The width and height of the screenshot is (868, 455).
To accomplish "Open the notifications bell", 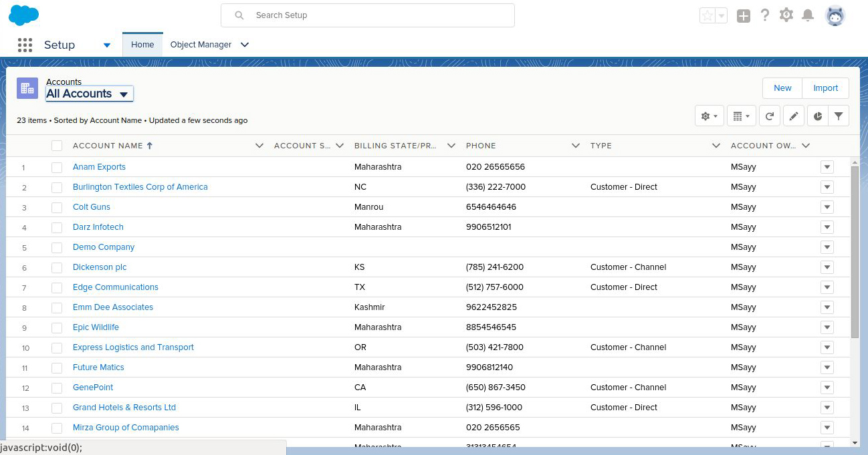I will tap(808, 15).
